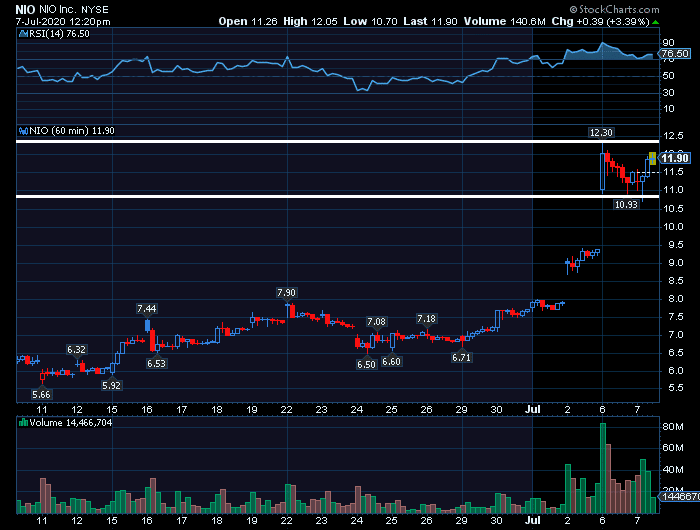Click the '22' date label on the price axis
Image resolution: width=700 pixels, height=530 pixels.
pos(286,409)
